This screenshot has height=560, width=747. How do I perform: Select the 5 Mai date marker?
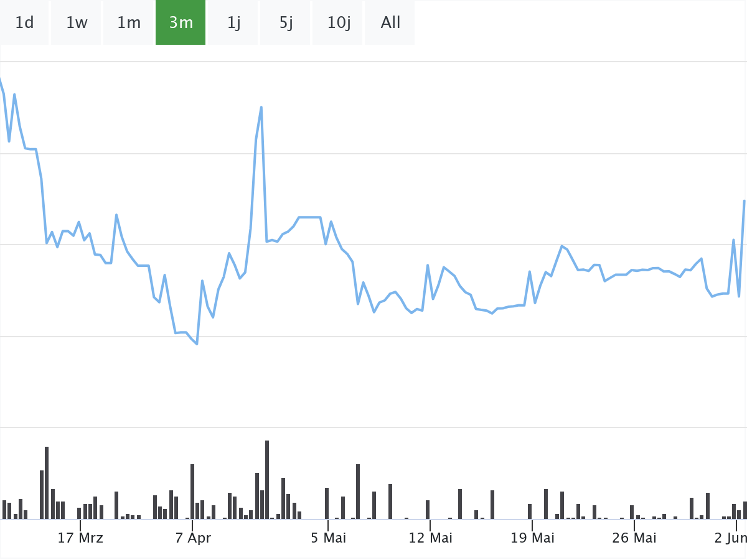pyautogui.click(x=328, y=538)
